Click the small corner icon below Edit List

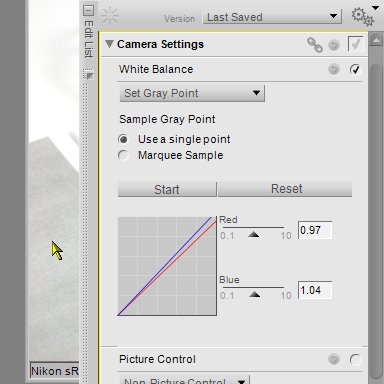(x=89, y=76)
